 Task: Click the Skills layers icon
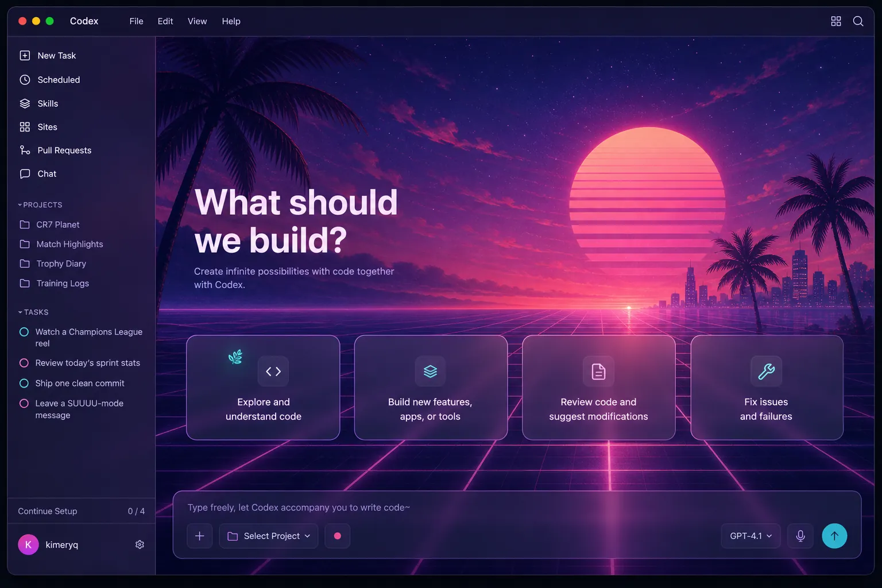pos(25,103)
